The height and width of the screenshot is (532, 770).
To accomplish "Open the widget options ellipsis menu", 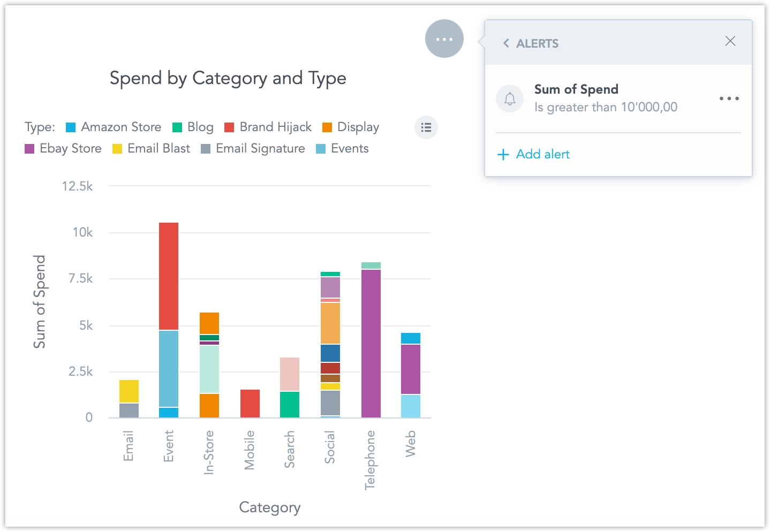I will pyautogui.click(x=444, y=39).
